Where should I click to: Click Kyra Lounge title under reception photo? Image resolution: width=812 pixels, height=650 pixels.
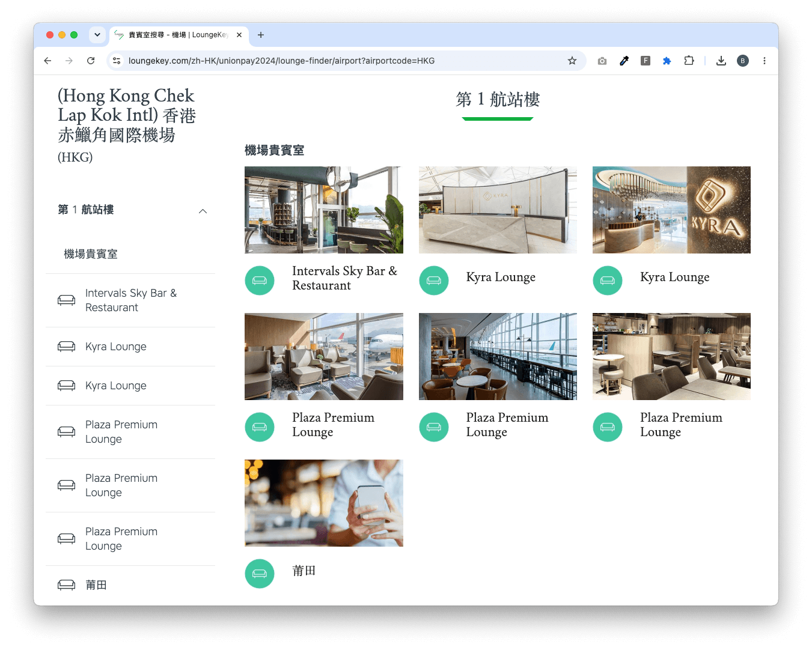coord(501,277)
